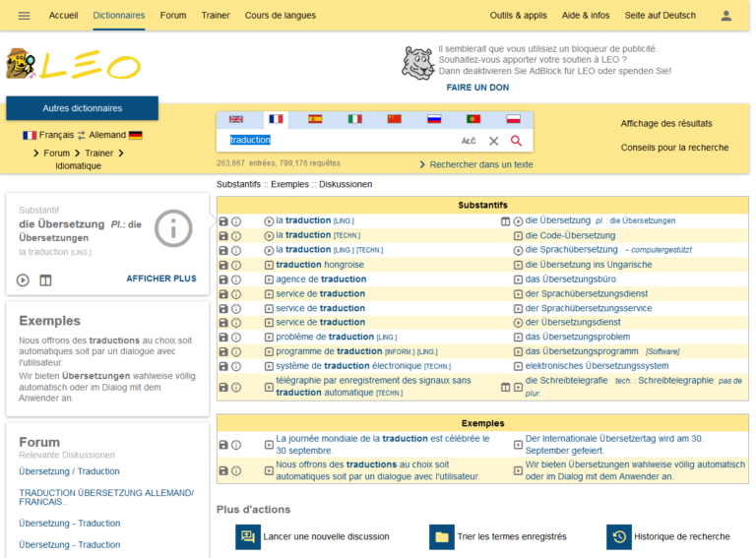Image resolution: width=756 pixels, height=558 pixels.
Task: Clear the search field with X
Action: coord(494,141)
